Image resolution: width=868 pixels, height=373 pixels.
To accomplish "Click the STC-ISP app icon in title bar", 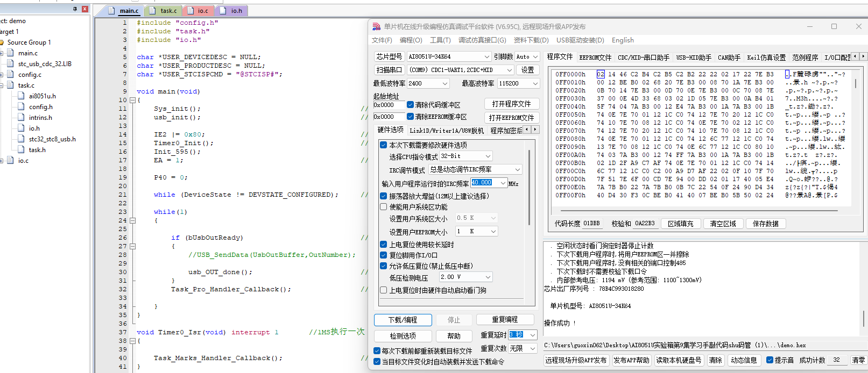I will [376, 26].
